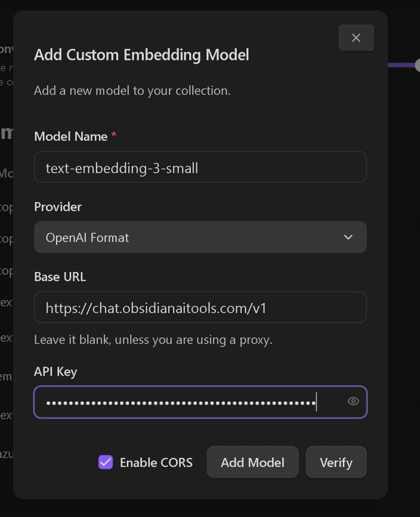Screen dimensions: 420x517
Task: Click Verify to test the model
Action: pyautogui.click(x=336, y=462)
